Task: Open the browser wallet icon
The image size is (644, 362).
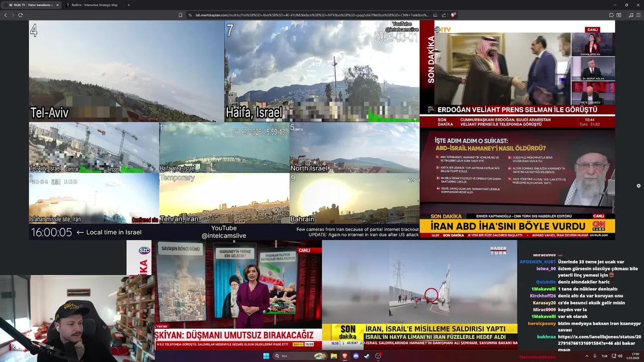Action: pyautogui.click(x=619, y=15)
